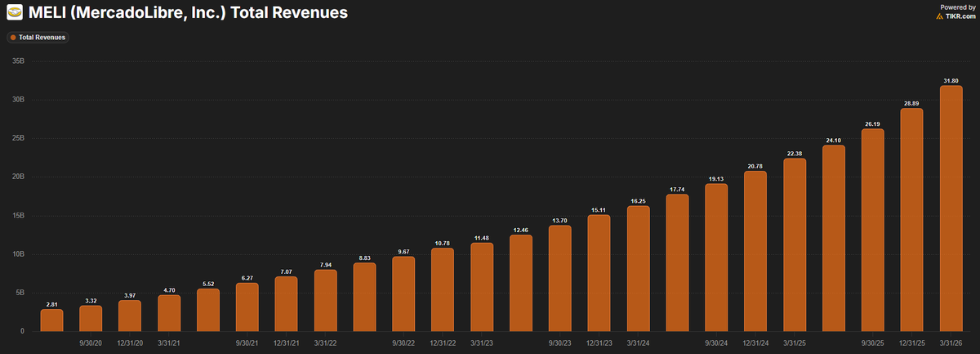The image size is (980, 354).
Task: Click the 9/30/21 x-axis date
Action: tap(247, 344)
